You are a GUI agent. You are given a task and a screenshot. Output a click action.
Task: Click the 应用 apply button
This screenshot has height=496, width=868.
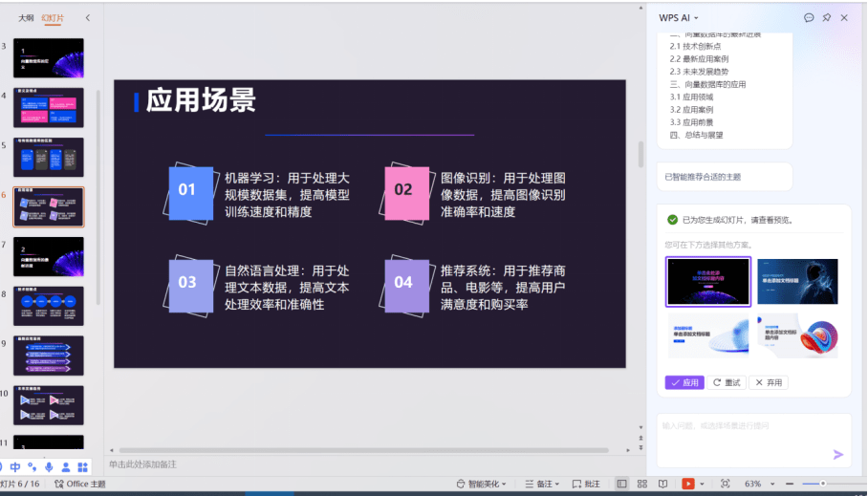[684, 382]
